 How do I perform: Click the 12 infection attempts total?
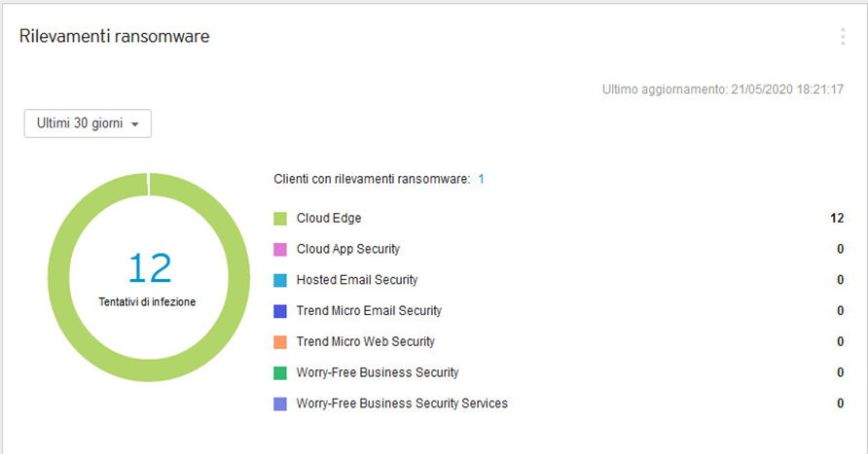click(x=149, y=268)
